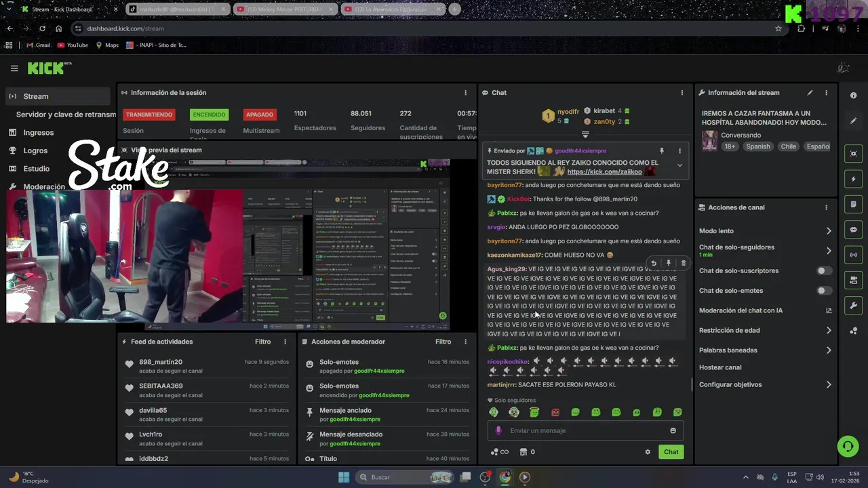Viewport: 868px width, 488px height.
Task: Collapse the chat leaderboard arrow
Action: coord(585,135)
